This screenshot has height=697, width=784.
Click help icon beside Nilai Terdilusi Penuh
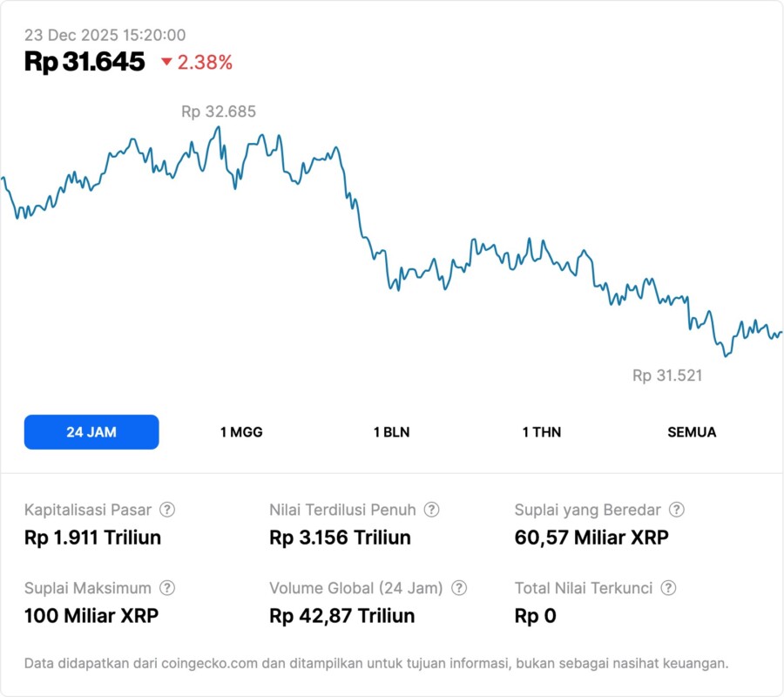(431, 510)
